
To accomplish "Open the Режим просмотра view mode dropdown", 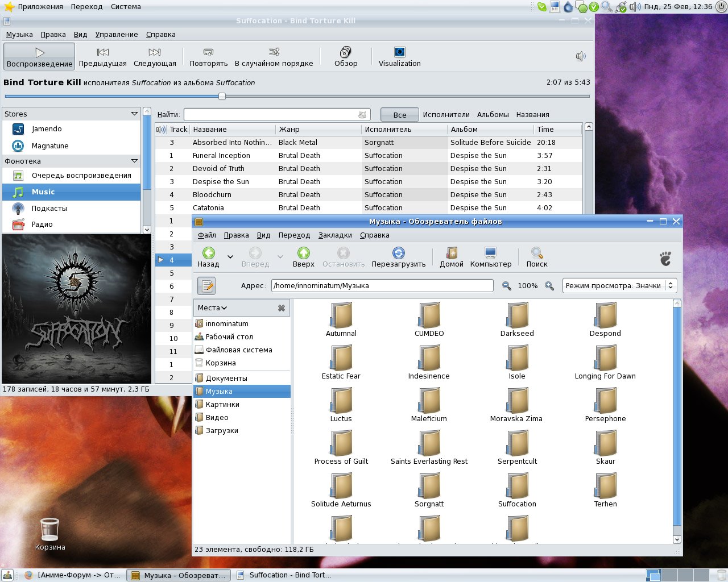I will [619, 286].
